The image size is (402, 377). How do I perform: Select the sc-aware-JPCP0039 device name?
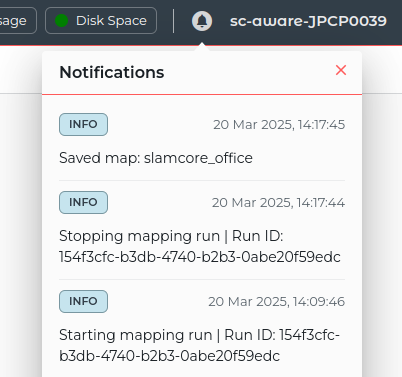coord(308,21)
